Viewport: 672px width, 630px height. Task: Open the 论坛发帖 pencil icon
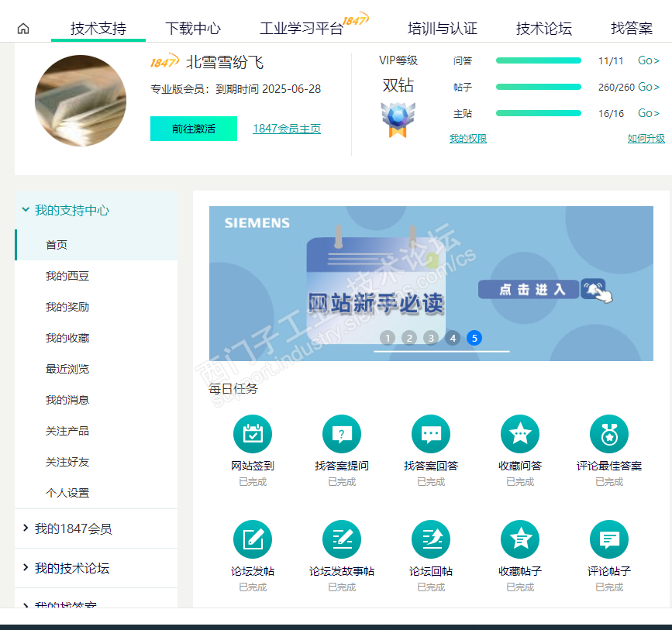coord(253,539)
